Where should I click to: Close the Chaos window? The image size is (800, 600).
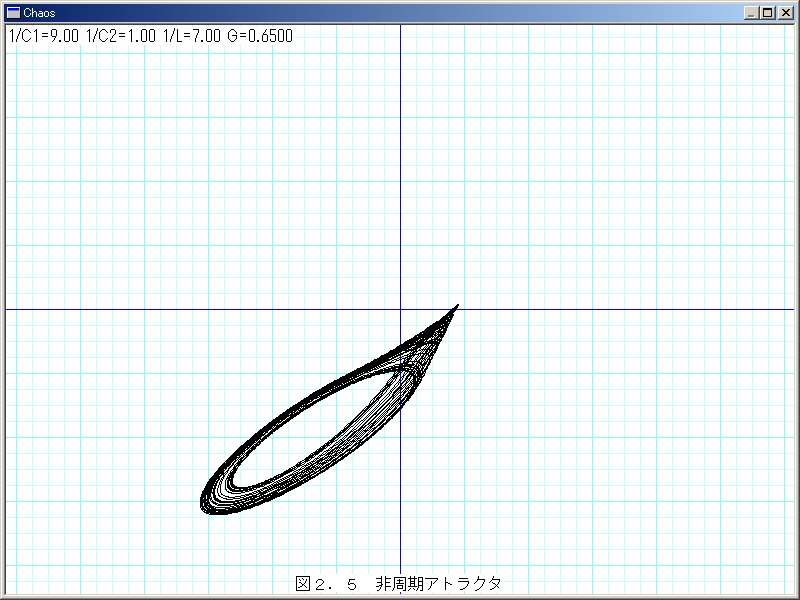(786, 13)
